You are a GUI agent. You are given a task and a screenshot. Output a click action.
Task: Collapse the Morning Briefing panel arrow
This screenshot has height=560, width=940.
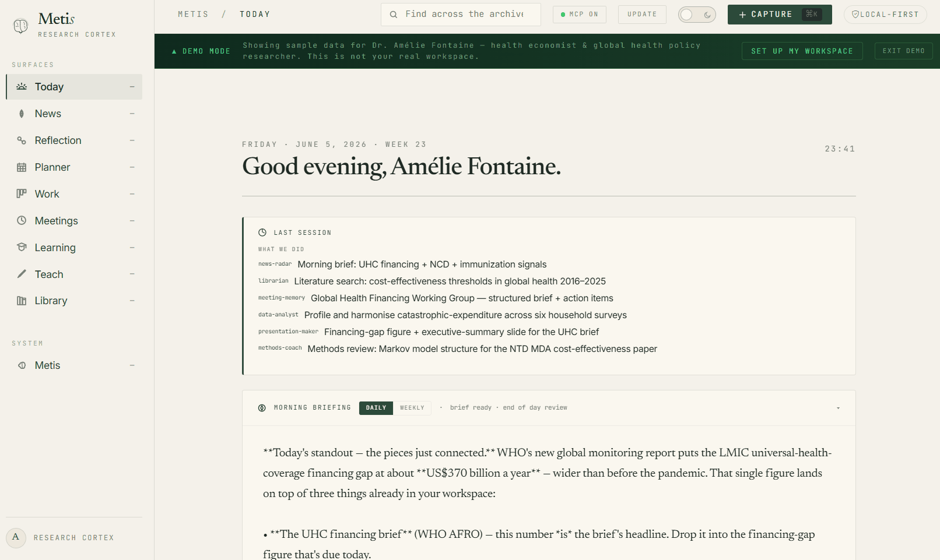[x=838, y=408]
